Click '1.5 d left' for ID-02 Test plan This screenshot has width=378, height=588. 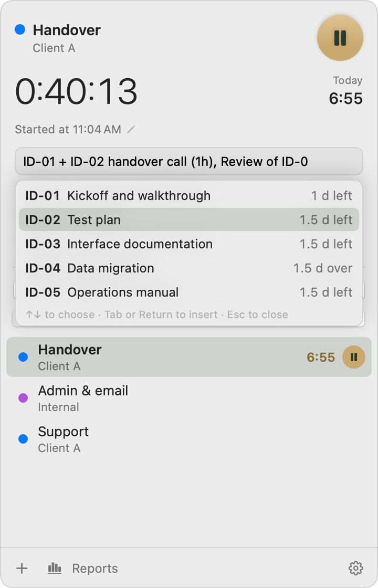click(x=326, y=220)
